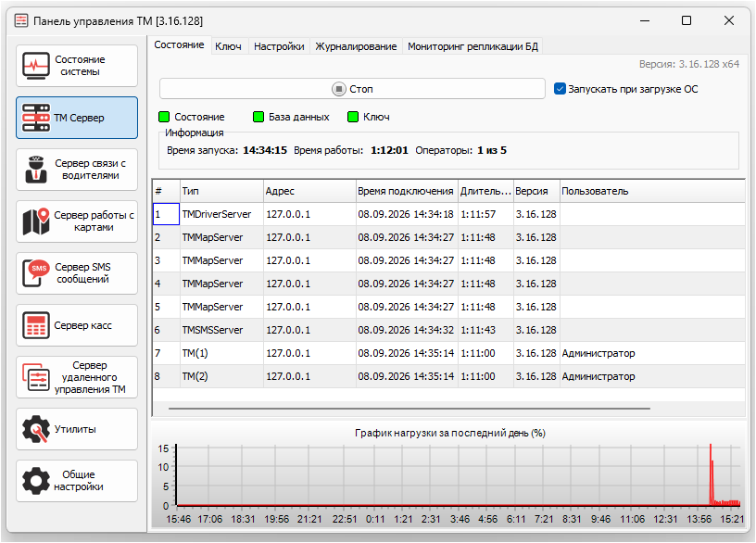
Task: Open the driver communication server icon
Action: coord(36,170)
